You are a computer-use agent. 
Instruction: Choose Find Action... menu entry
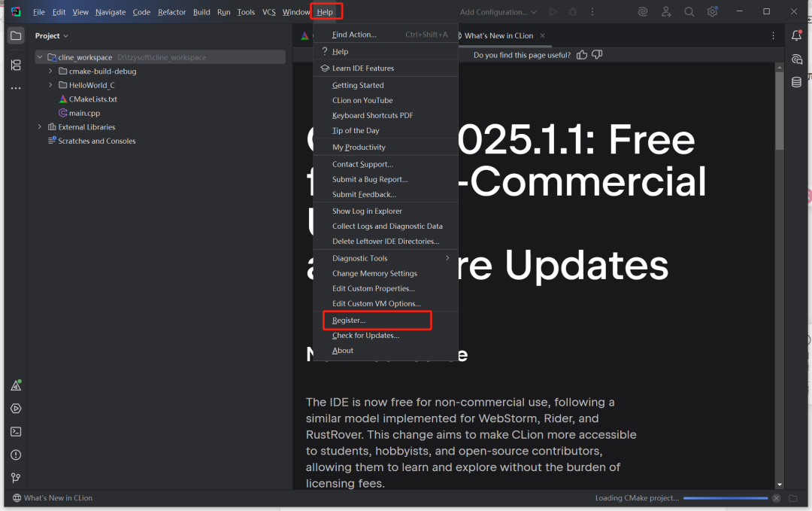pos(385,35)
